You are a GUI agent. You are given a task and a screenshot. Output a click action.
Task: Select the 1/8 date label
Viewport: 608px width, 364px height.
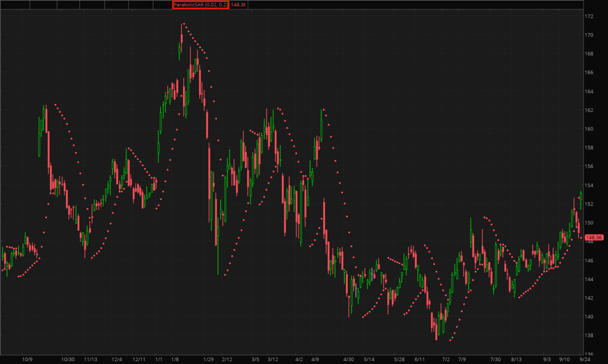(175, 359)
